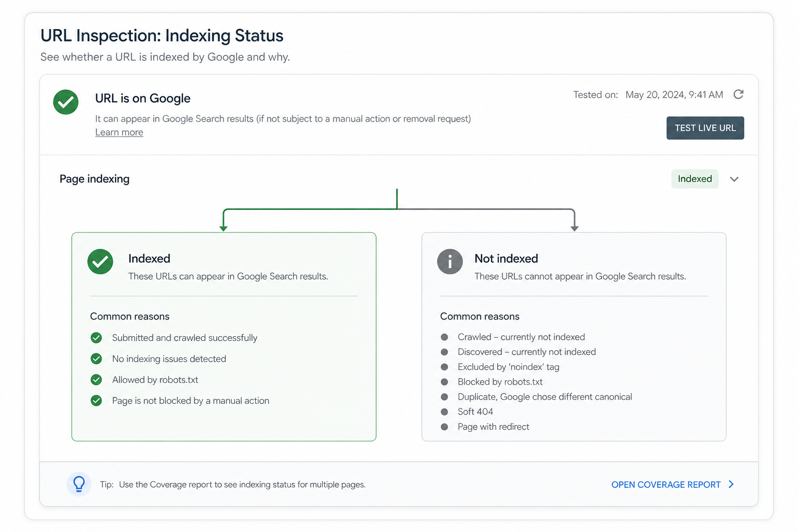798x532 pixels.
Task: Click the tested date May 20, 2024, 9:41 AM
Action: click(674, 95)
